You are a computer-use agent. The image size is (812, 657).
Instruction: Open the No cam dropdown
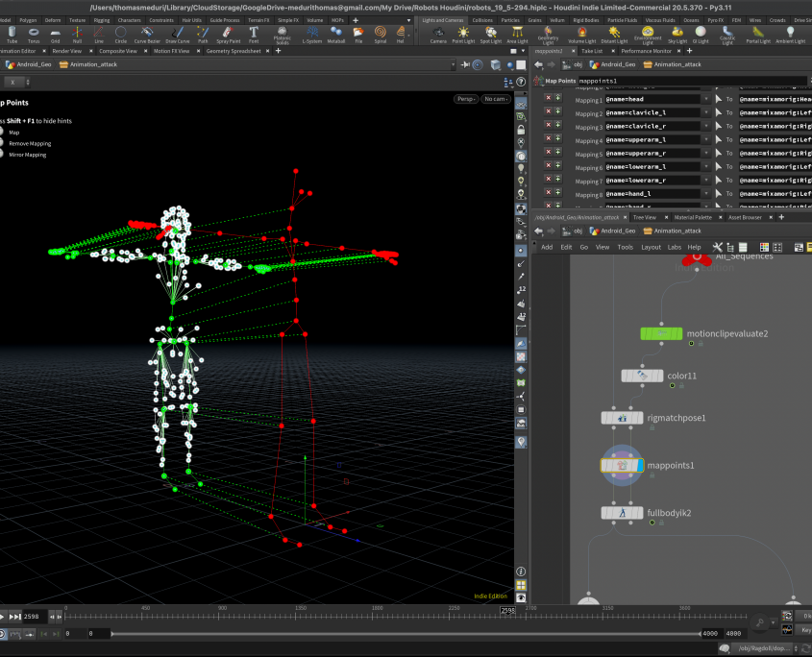[x=496, y=99]
